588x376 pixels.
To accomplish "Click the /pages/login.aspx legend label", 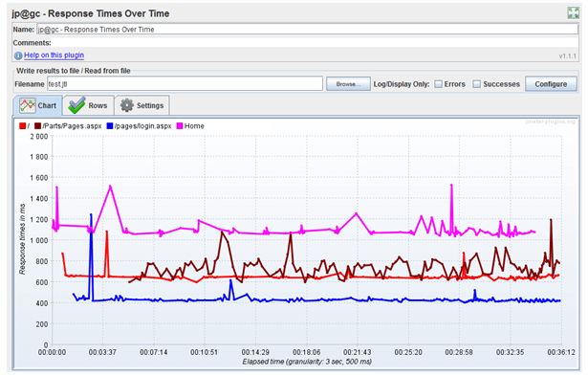I will click(x=142, y=126).
